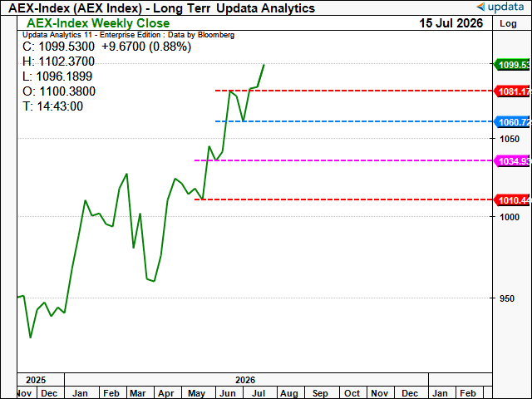Viewport: 532px width, 399px height.
Task: Click the 1050 axis label
Action: pos(510,139)
